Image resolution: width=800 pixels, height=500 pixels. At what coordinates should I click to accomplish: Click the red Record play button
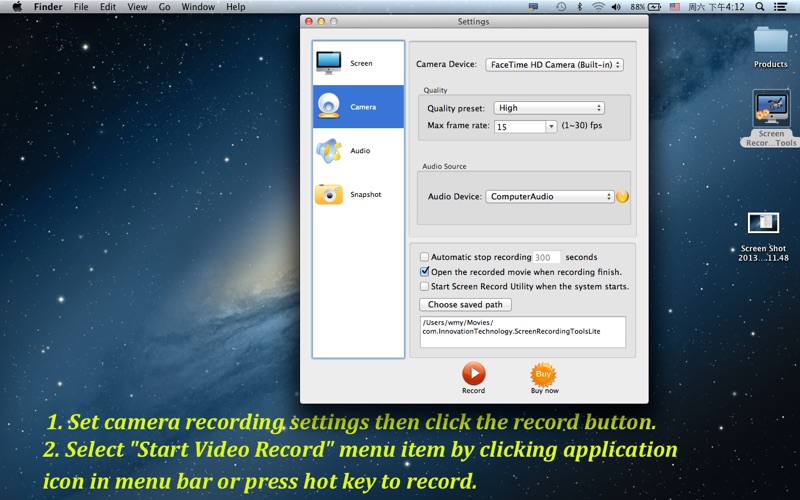[x=473, y=373]
